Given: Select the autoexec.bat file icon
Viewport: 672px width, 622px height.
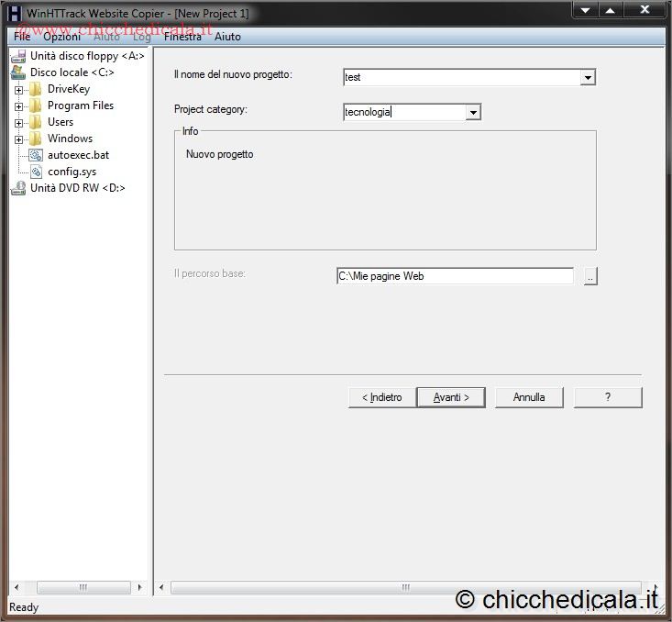Looking at the screenshot, I should pos(35,155).
